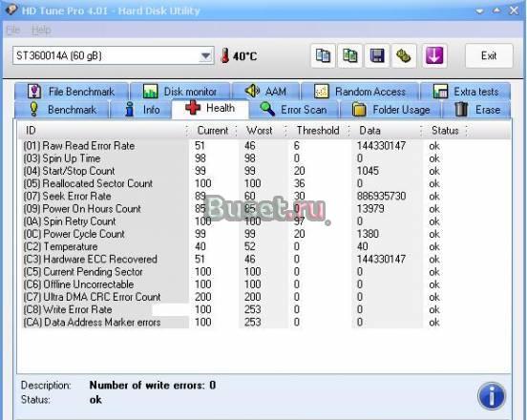Open the Help menu

pyautogui.click(x=41, y=30)
